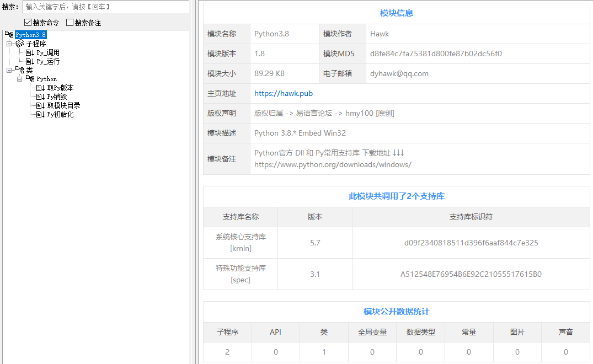The height and width of the screenshot is (364, 593).
Task: Click the module MD5 value d8fe84c7fa75381d800fe87b02dc56f0
Action: click(x=436, y=53)
